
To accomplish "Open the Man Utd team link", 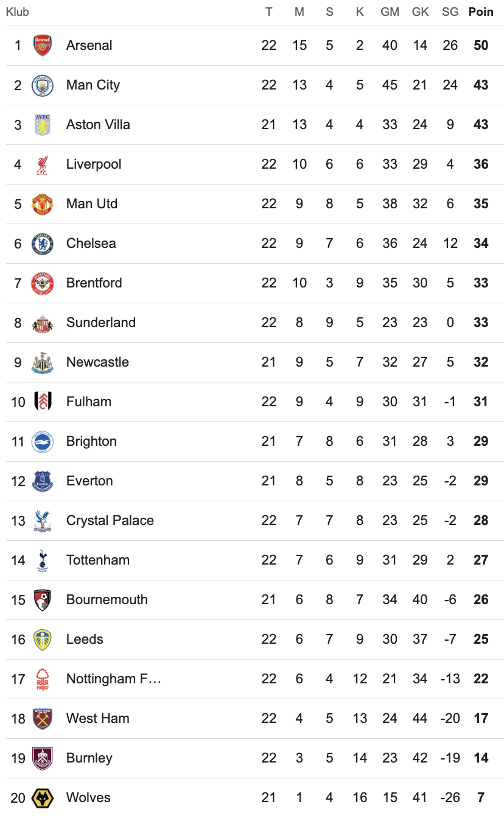I will point(92,204).
